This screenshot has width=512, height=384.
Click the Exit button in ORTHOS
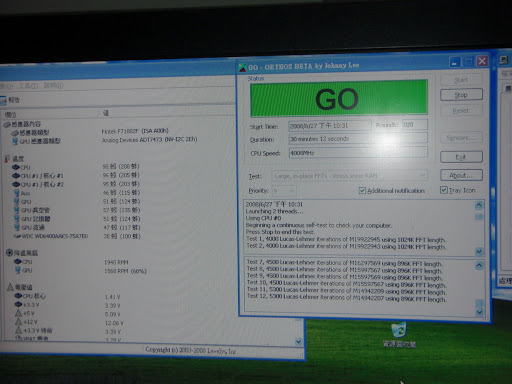click(x=461, y=157)
